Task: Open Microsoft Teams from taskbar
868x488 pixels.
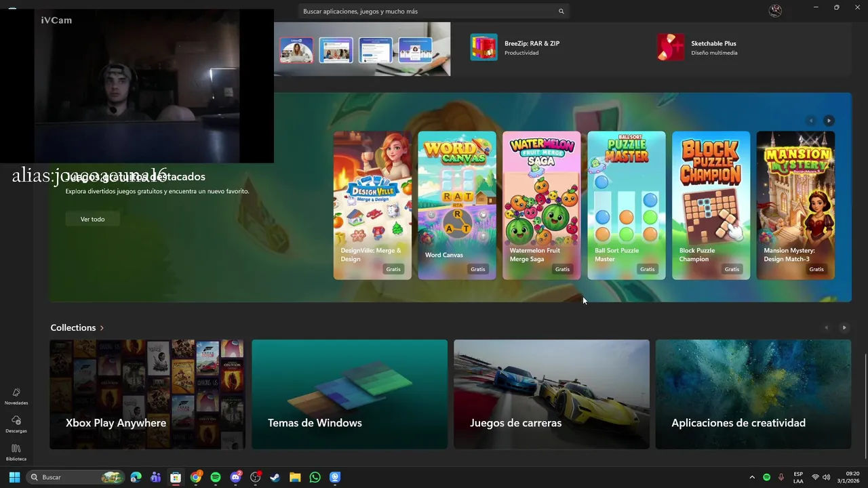Action: [x=156, y=477]
